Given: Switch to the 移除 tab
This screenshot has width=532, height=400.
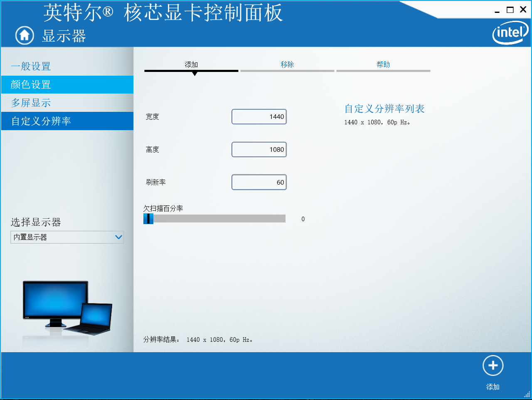Looking at the screenshot, I should 287,65.
